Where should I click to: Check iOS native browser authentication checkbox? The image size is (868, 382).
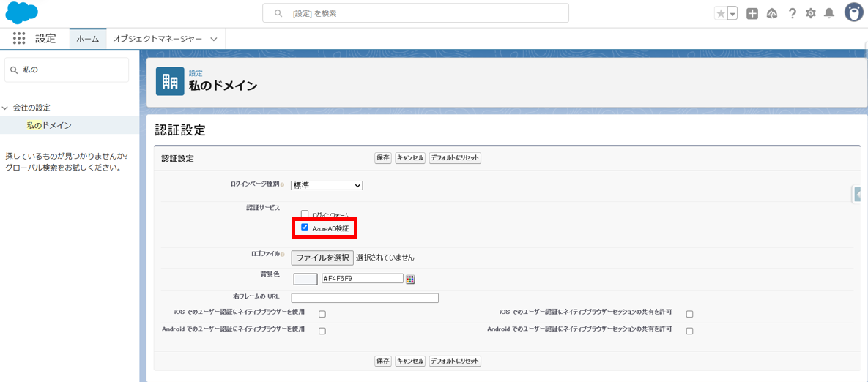coord(322,314)
